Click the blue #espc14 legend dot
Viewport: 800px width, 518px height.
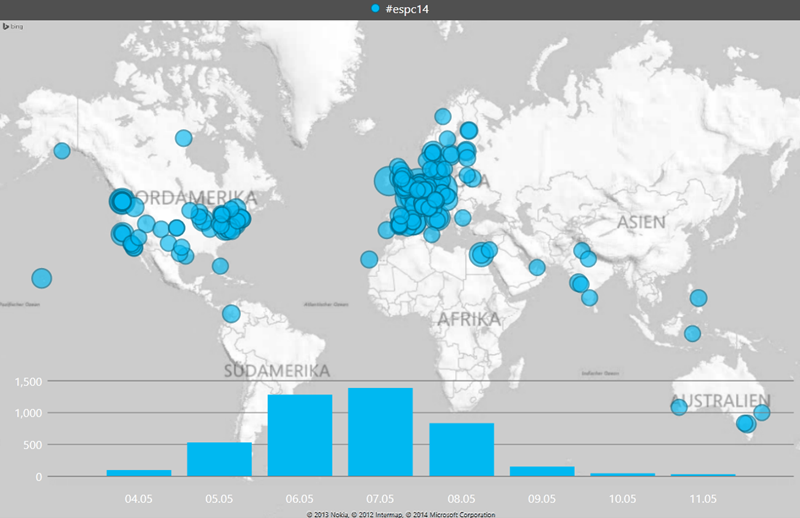[376, 9]
